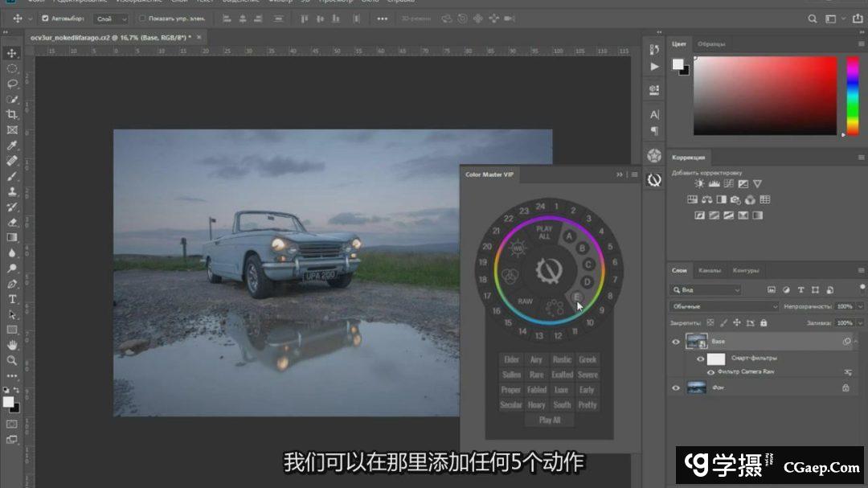The image size is (868, 488).
Task: Click the rainbow hue slider strip
Action: pos(852,95)
